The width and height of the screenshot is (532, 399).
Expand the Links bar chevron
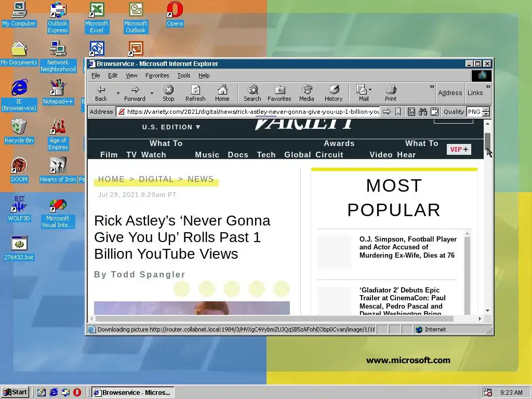[x=488, y=87]
